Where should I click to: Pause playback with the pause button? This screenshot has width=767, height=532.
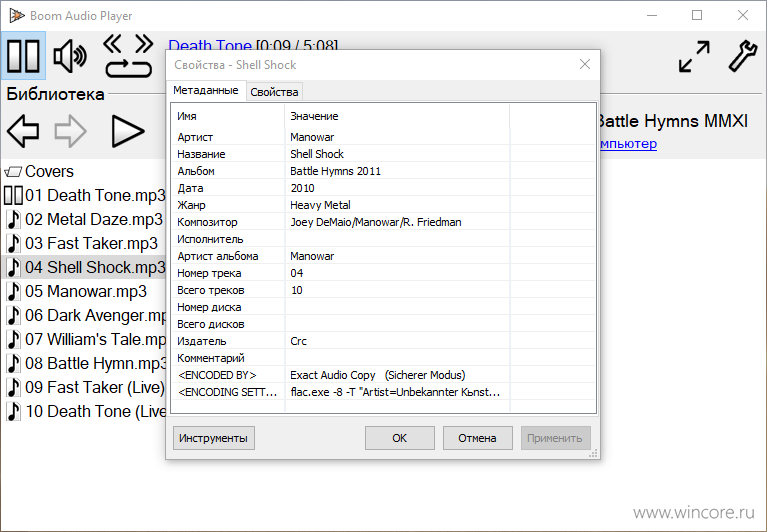coord(23,56)
